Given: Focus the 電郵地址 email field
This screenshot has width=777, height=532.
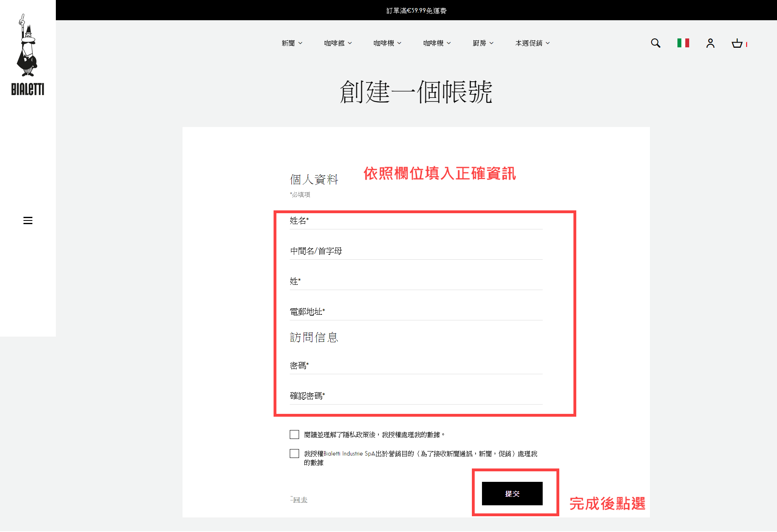Looking at the screenshot, I should coord(416,312).
